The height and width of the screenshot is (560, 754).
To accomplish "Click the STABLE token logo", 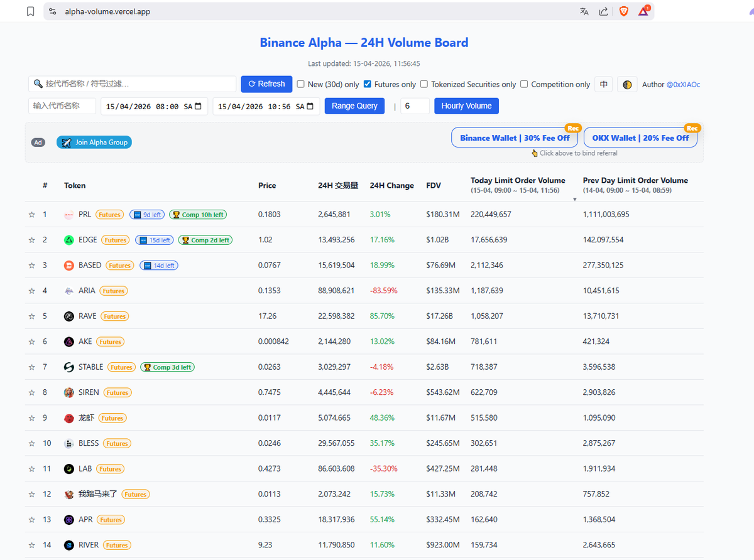I will [x=69, y=367].
